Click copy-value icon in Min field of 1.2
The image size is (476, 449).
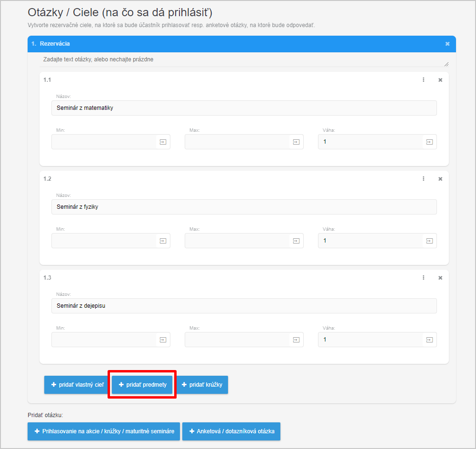(163, 241)
